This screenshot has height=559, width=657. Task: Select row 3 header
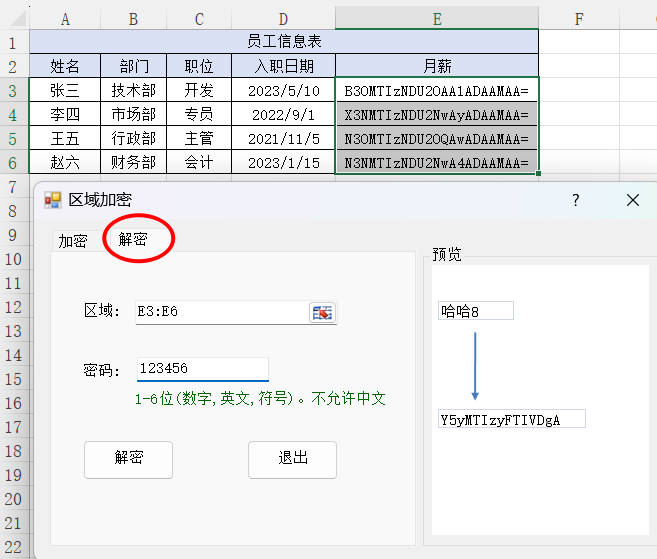13,90
